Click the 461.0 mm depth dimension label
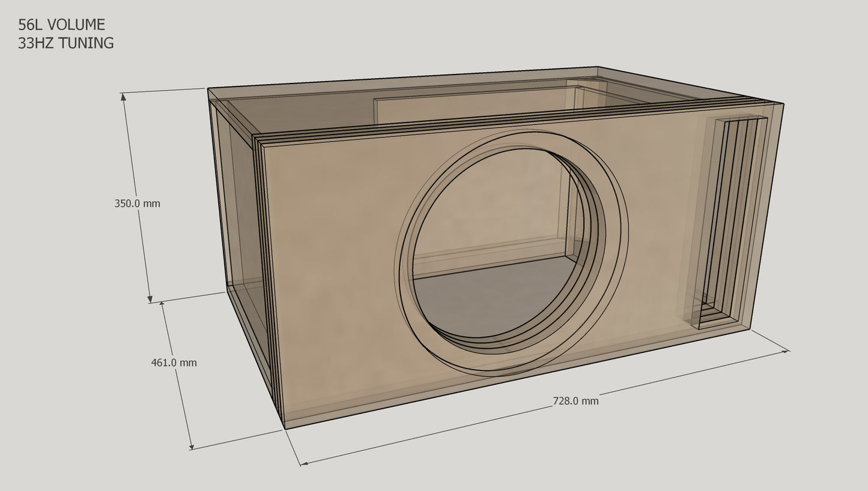Image resolution: width=868 pixels, height=491 pixels. coord(174,363)
